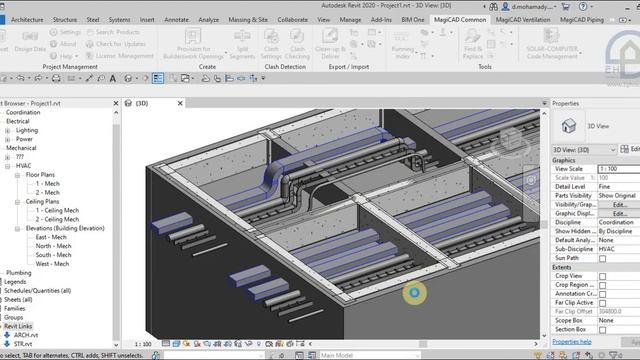640x360 pixels.
Task: Collapse the Floor Plans node
Action: pyautogui.click(x=18, y=175)
